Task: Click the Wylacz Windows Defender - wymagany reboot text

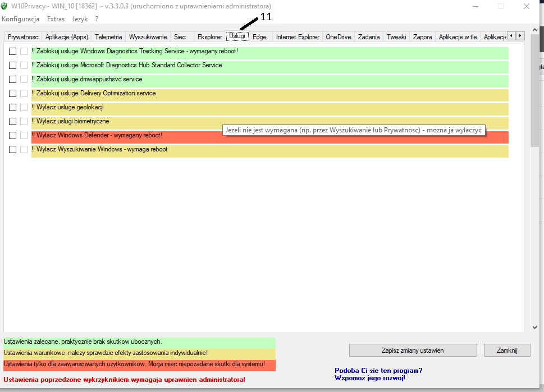Action: click(x=97, y=136)
